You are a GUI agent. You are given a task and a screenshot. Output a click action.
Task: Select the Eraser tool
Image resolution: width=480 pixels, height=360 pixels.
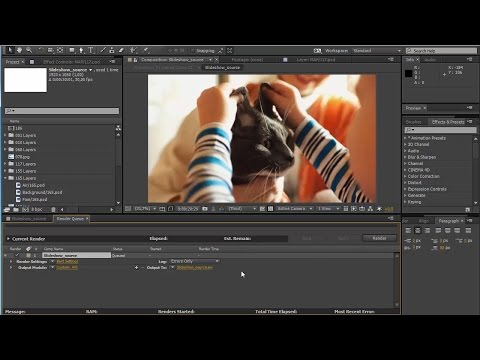[121, 50]
